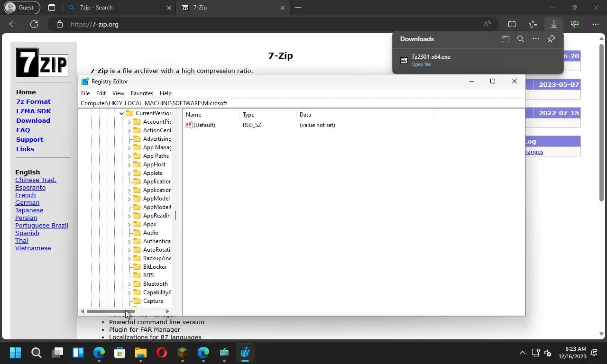Image resolution: width=607 pixels, height=364 pixels.
Task: Open more options in Downloads panel
Action: click(535, 39)
